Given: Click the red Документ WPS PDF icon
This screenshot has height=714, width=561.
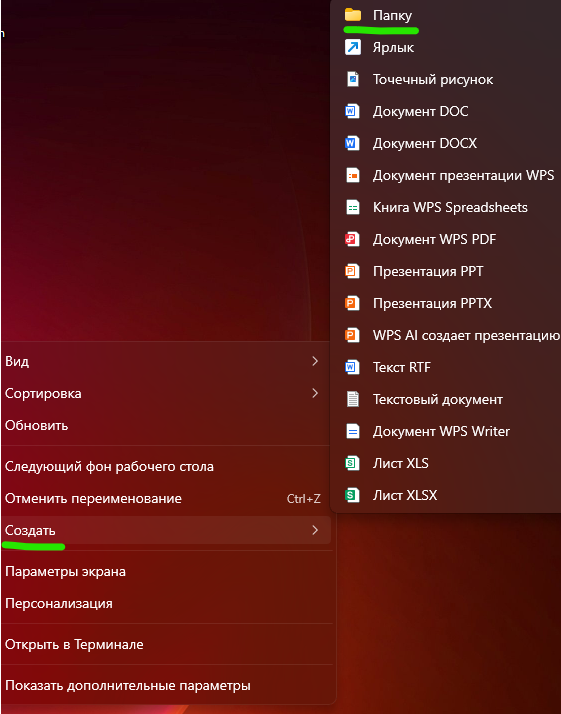Looking at the screenshot, I should pos(352,239).
